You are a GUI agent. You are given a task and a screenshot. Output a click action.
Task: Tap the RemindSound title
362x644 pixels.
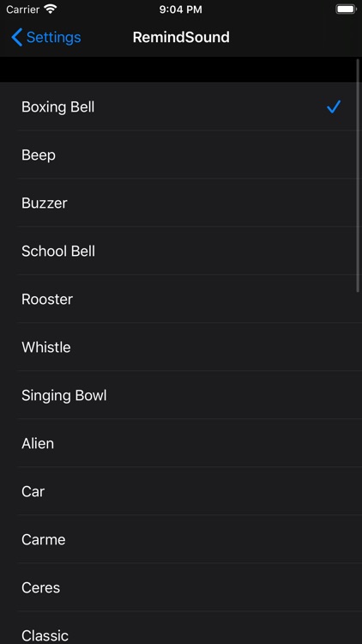click(x=181, y=38)
